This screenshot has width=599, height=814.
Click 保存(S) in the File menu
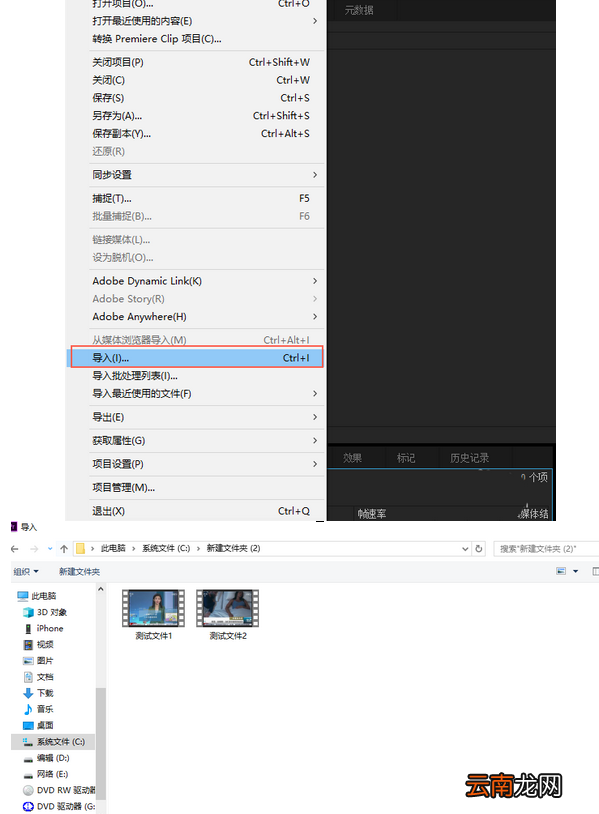[x=206, y=98]
